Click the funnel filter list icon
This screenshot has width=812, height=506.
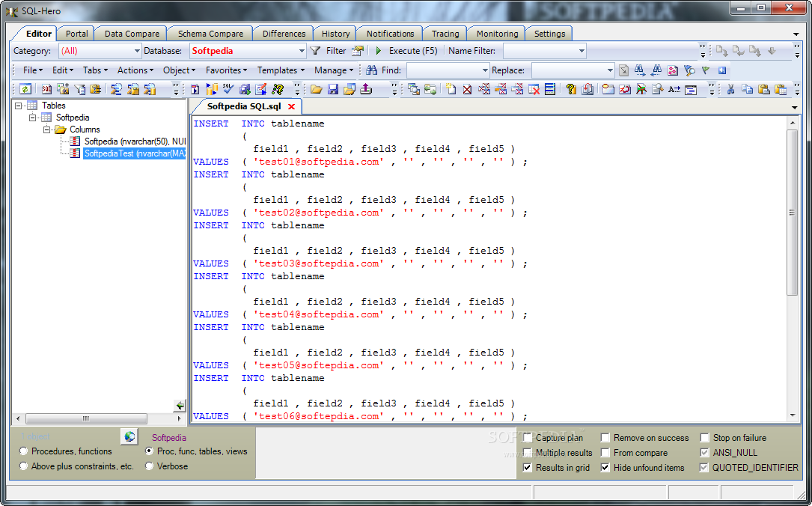pos(79,89)
